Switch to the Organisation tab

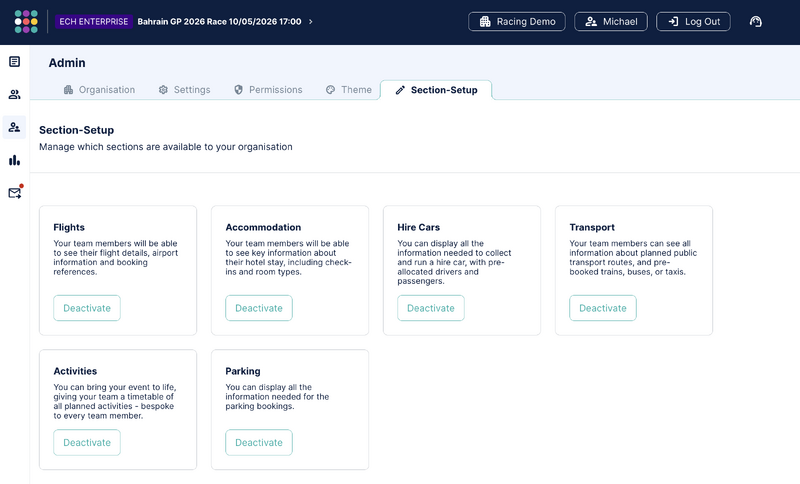click(99, 90)
